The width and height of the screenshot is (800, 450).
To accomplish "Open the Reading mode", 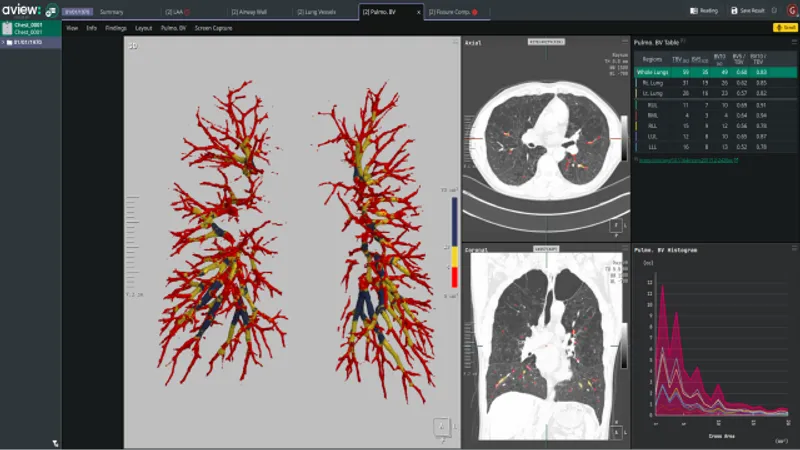I will pos(704,11).
